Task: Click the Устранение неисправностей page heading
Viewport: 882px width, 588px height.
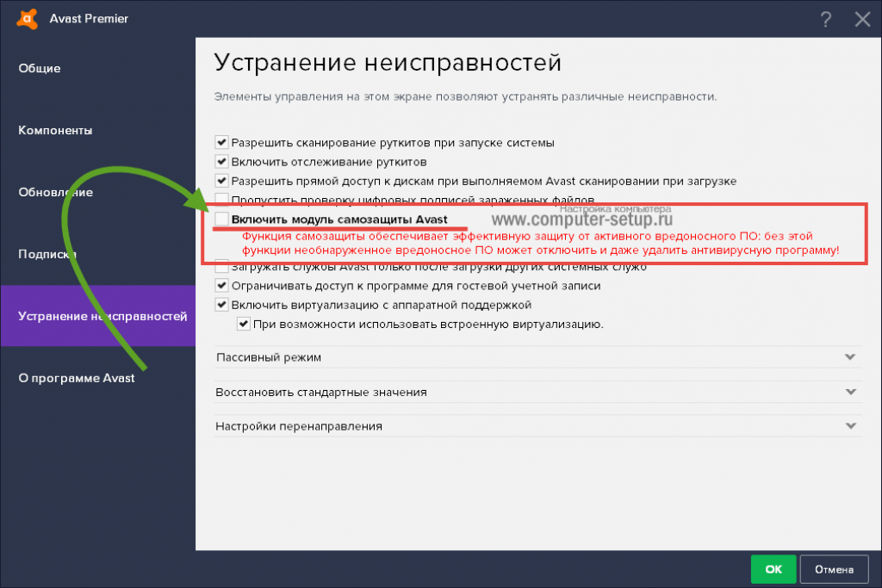Action: click(x=388, y=62)
